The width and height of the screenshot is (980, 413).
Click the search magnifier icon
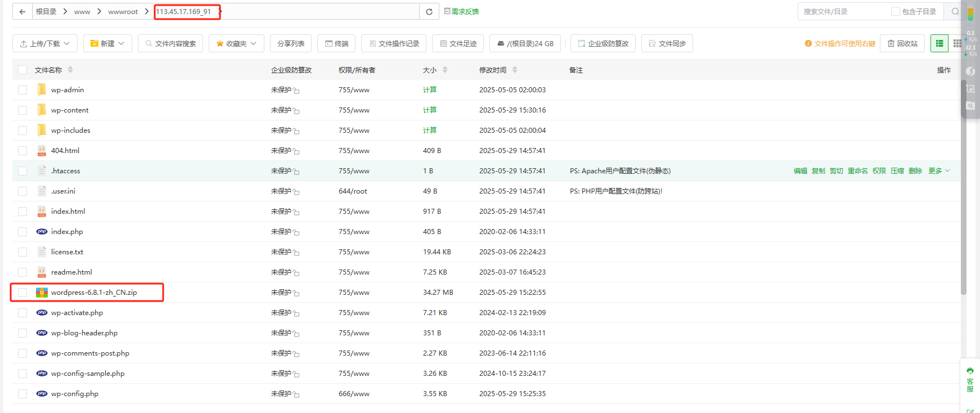click(x=955, y=11)
